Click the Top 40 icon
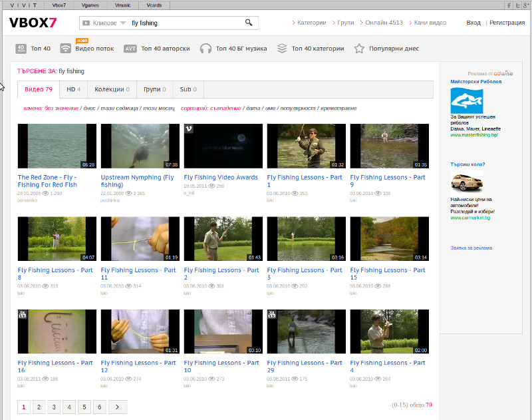Screen dimensions: 532x420 (21, 49)
